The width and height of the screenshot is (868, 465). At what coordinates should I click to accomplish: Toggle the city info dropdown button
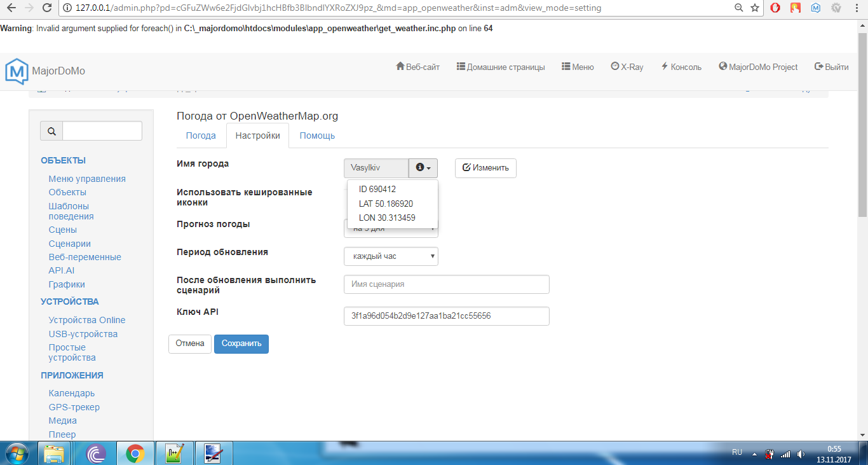coord(423,168)
